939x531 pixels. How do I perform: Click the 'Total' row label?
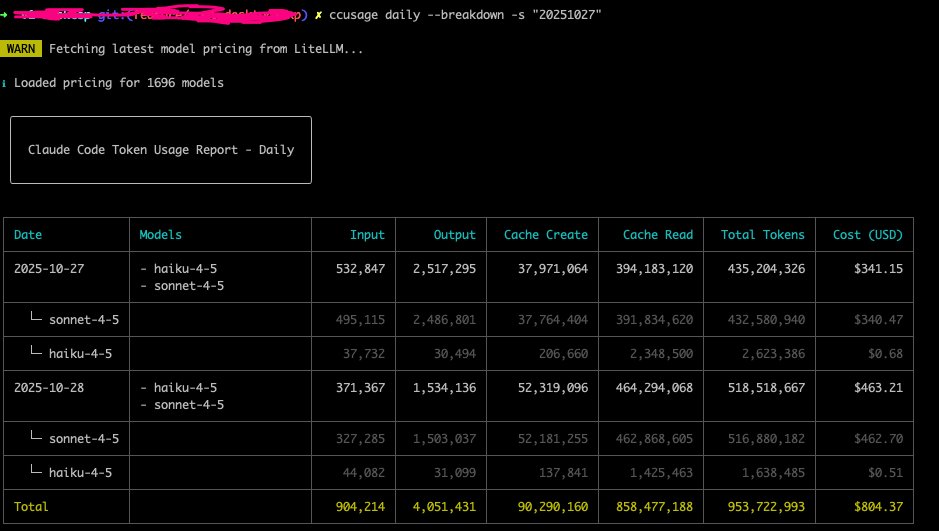point(31,506)
